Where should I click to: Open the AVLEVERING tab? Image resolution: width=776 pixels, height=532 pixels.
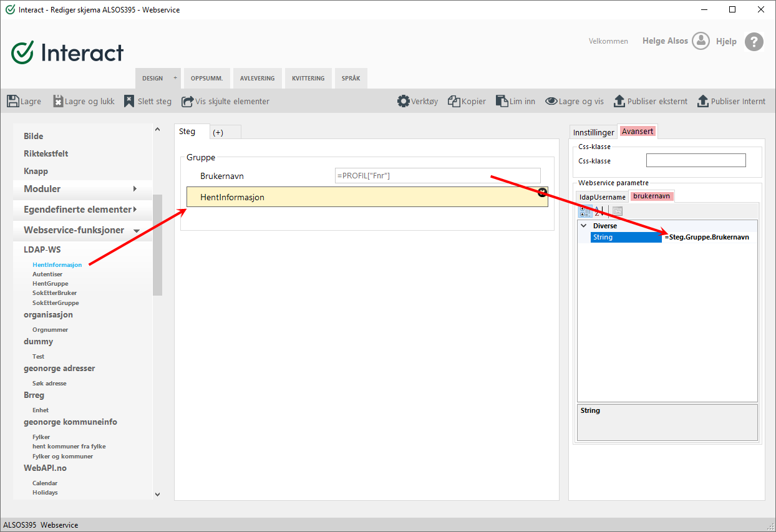click(258, 79)
